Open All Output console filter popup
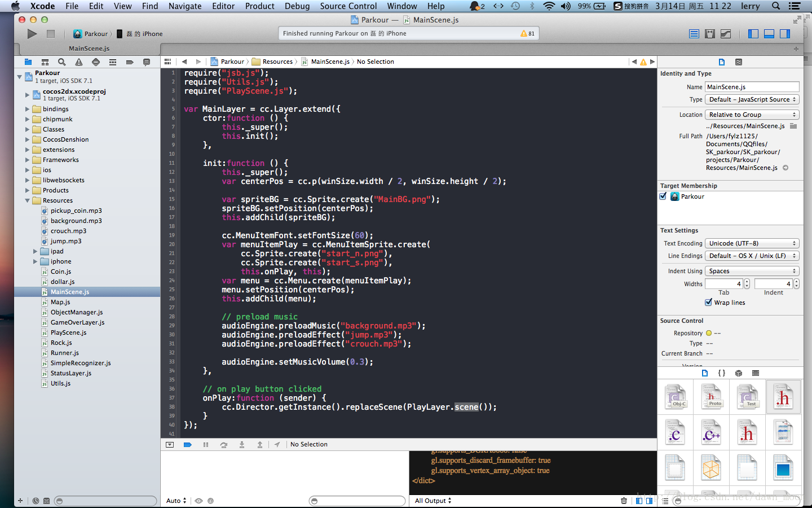Screen dimensions: 812x508 point(433,501)
